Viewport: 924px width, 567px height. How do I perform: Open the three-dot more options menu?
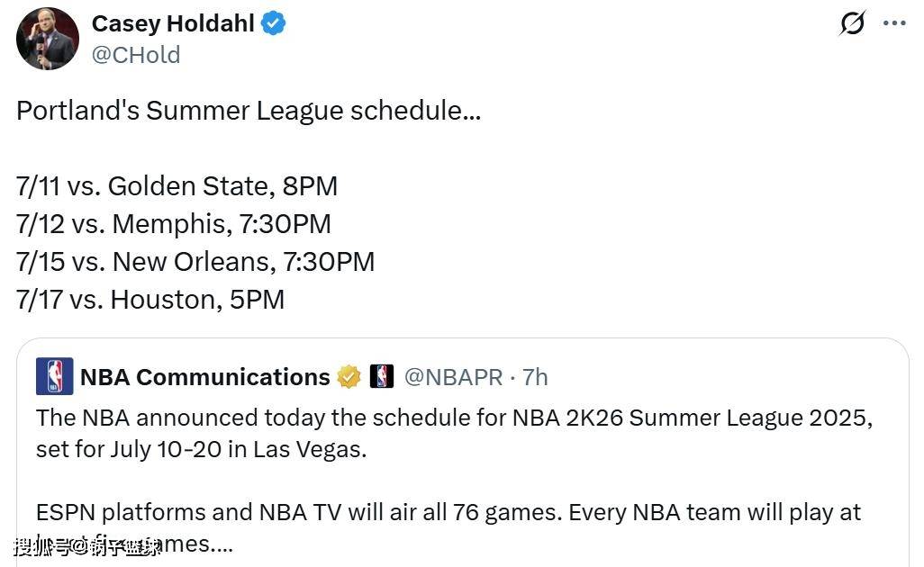(894, 24)
